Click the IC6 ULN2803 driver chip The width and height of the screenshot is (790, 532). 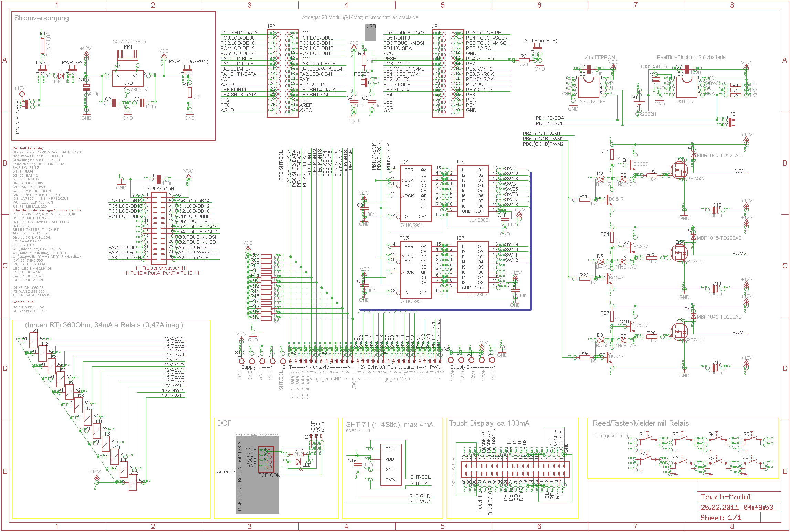tap(472, 190)
